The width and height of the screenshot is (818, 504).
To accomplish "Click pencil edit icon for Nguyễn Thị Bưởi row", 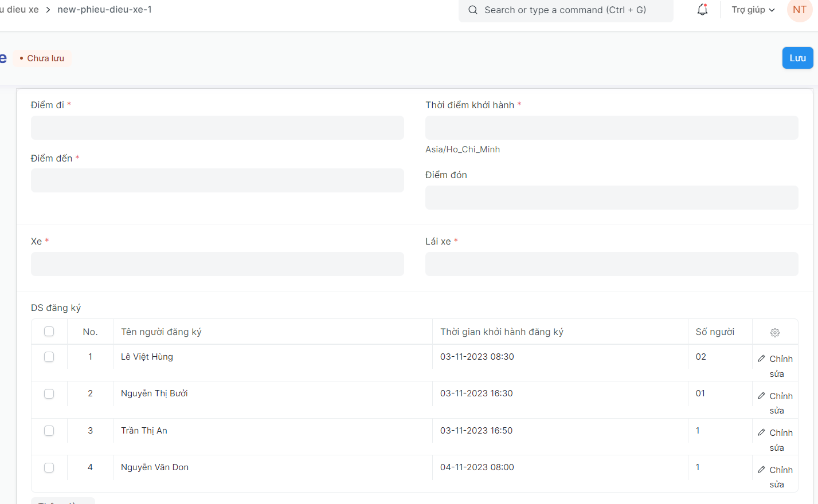I will pyautogui.click(x=761, y=396).
